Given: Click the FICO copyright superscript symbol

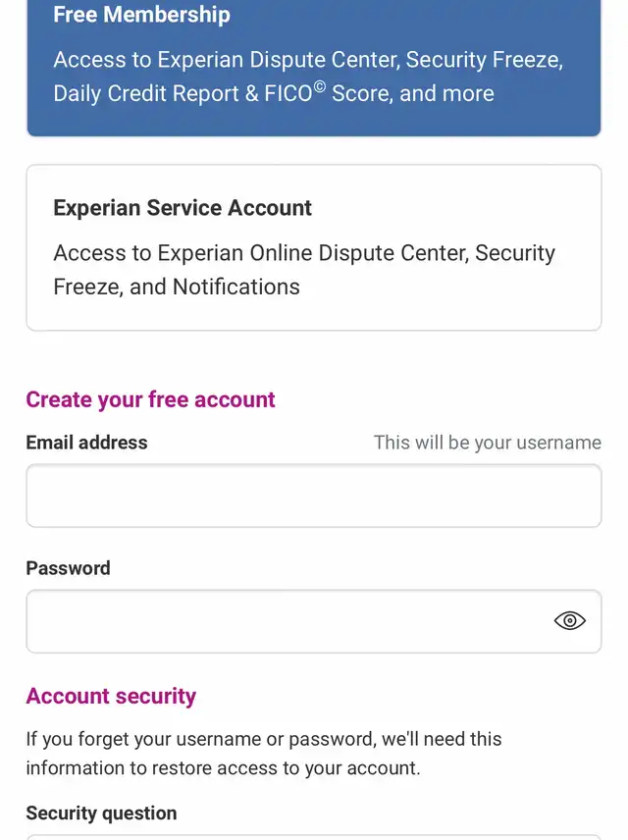Looking at the screenshot, I should click(x=319, y=86).
